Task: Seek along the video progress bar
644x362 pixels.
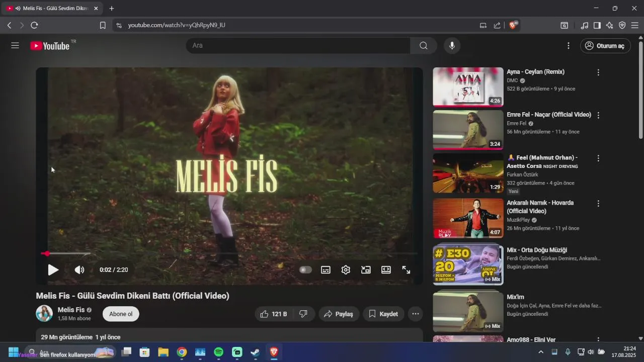Action: tap(229, 253)
